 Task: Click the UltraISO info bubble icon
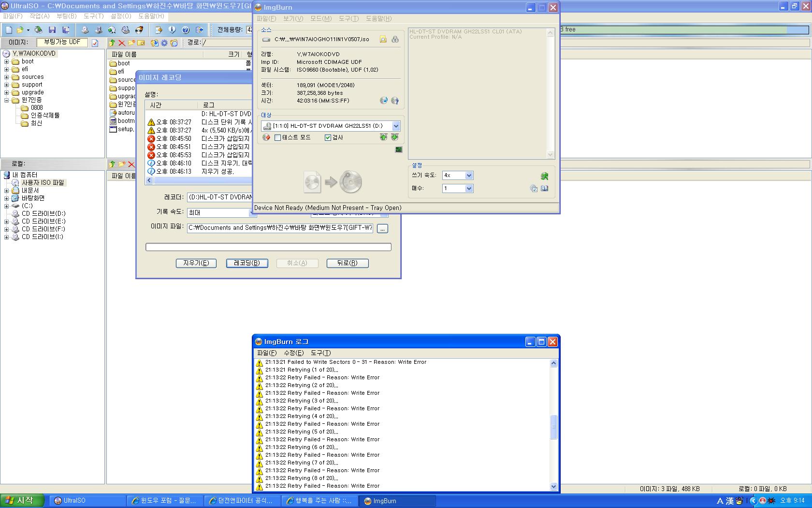[x=172, y=30]
